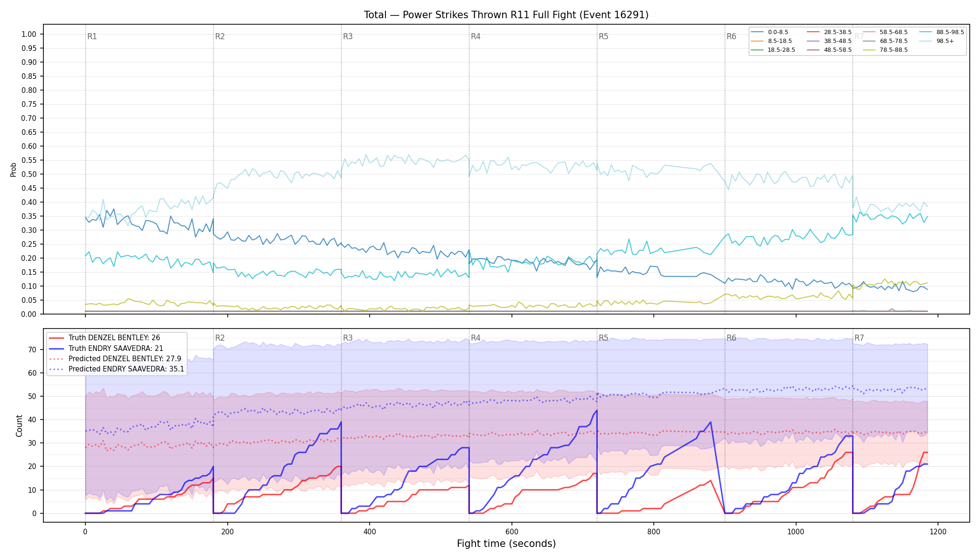This screenshot has width=980, height=560.
Task: Click 'Predicted ENDRY SAAVEDRA: 35.1' legend entry
Action: coord(116,369)
